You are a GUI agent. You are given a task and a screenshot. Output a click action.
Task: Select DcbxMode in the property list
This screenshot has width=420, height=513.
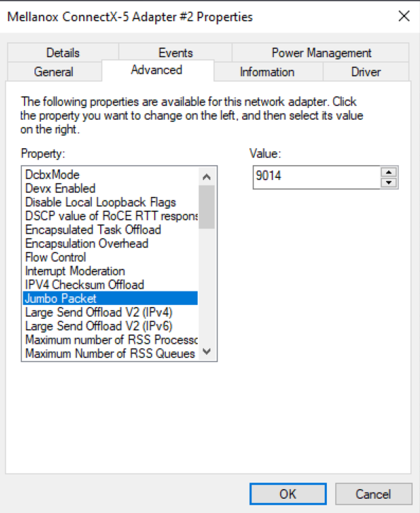tap(110, 175)
